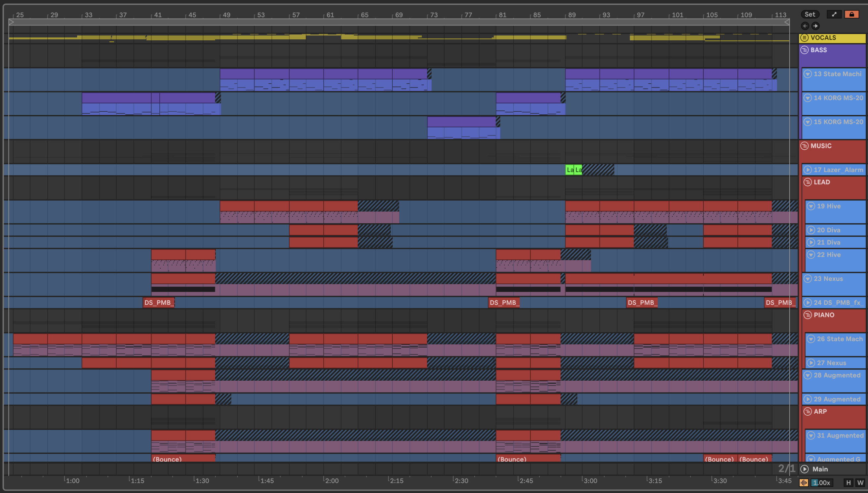The height and width of the screenshot is (493, 868).
Task: Fold the 19 Hive track
Action: click(x=811, y=206)
